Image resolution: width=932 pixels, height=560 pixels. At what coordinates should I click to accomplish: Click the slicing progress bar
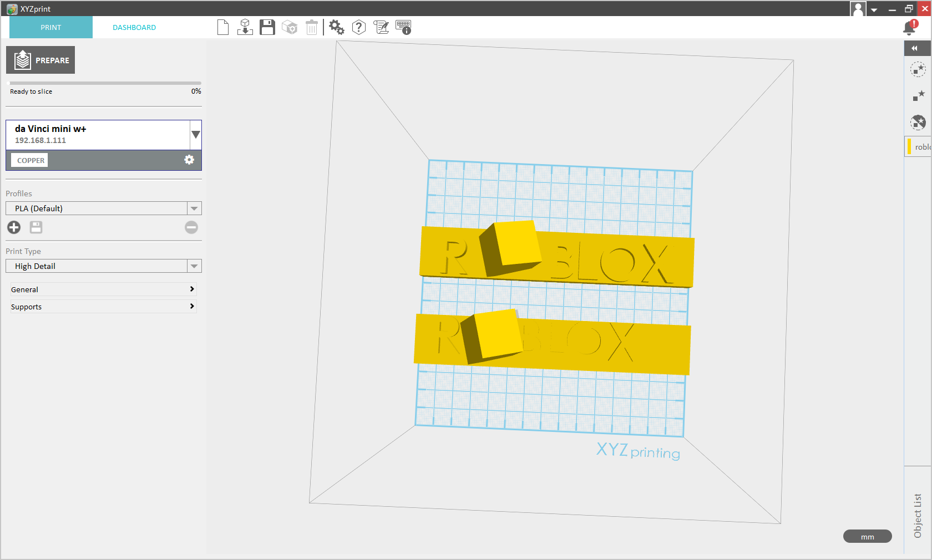[105, 83]
